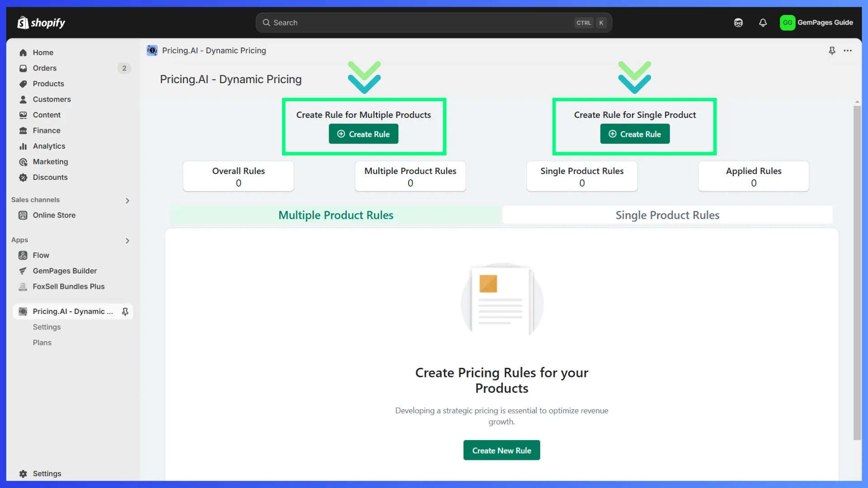The height and width of the screenshot is (488, 868).
Task: Open Flow app in sidebar
Action: [41, 255]
